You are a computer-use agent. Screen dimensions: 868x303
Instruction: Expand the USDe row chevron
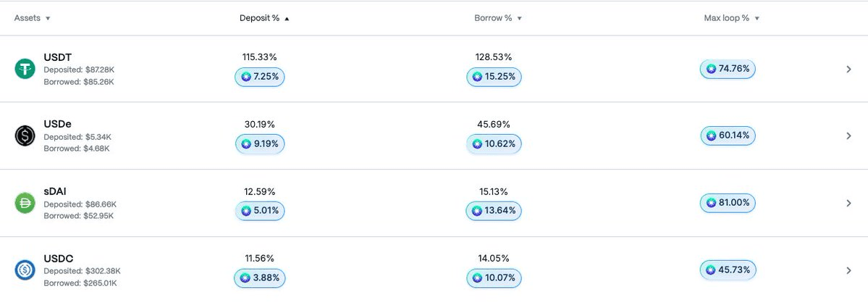(849, 136)
